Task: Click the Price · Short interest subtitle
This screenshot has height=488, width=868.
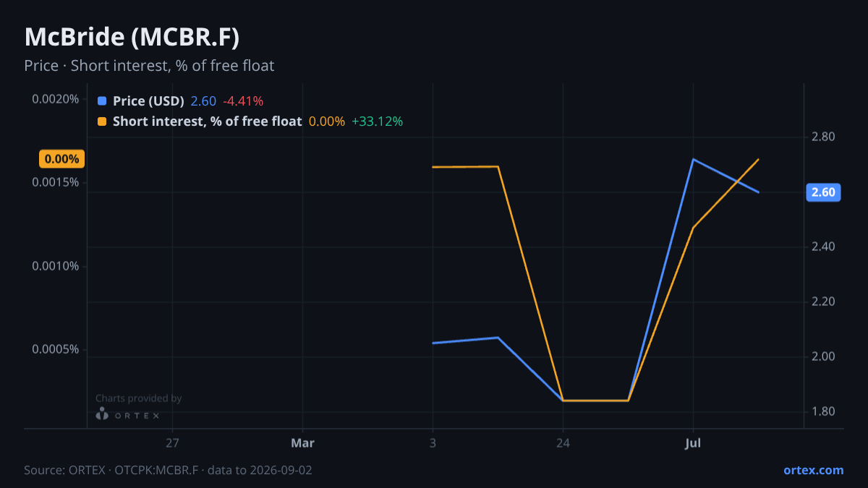Action: pyautogui.click(x=149, y=66)
